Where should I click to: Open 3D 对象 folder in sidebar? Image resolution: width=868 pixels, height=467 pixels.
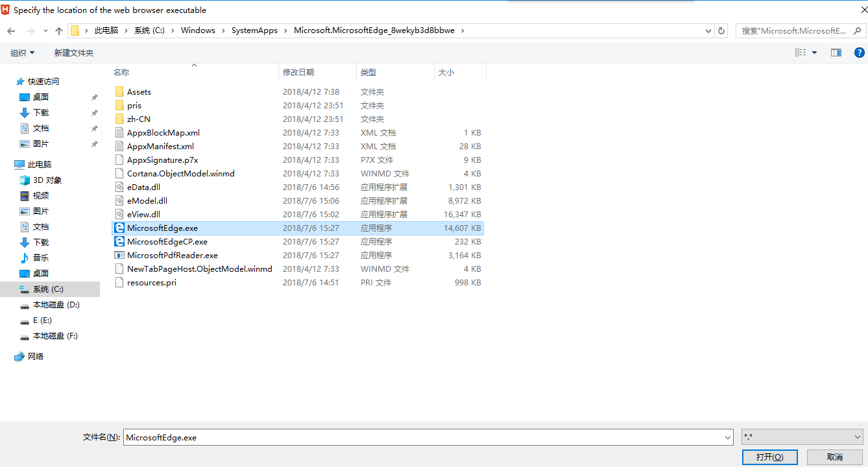(x=47, y=180)
